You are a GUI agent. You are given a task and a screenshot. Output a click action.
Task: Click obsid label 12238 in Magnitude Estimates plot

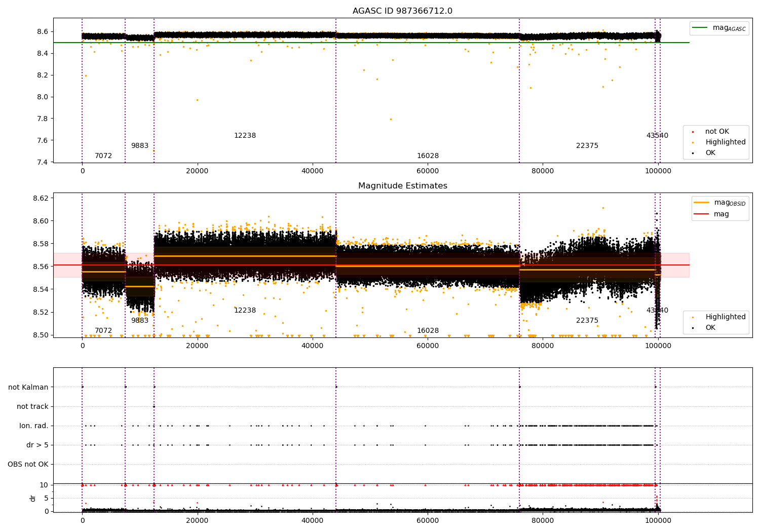coord(245,311)
